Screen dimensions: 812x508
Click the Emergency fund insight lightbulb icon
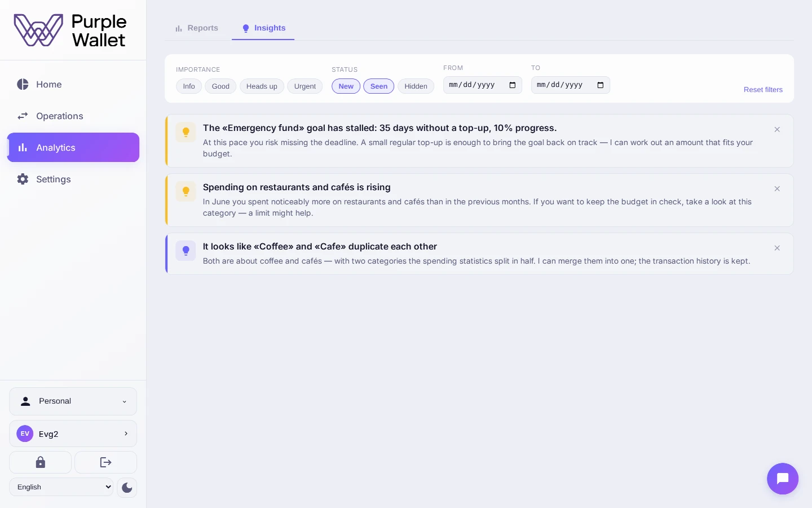(186, 133)
